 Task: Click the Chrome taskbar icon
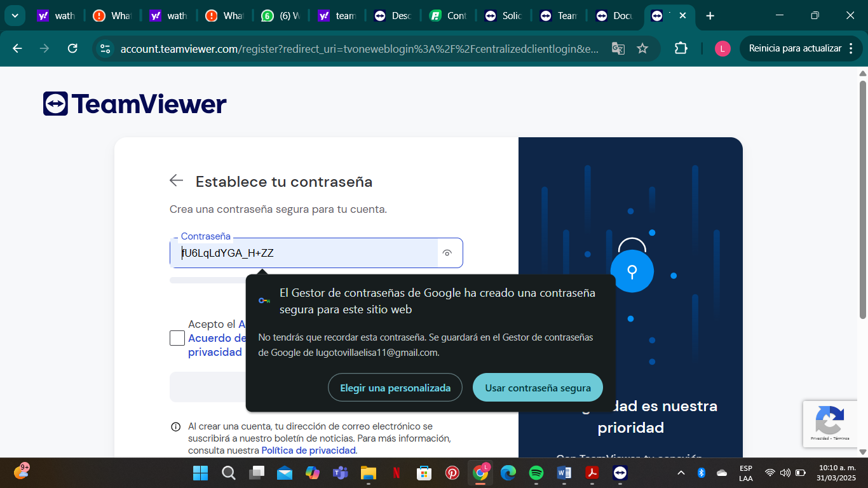point(480,473)
